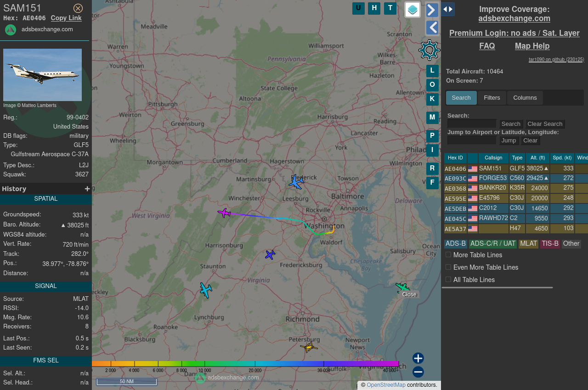588x390 pixels.
Task: Toggle the I map button
Action: pyautogui.click(x=432, y=150)
